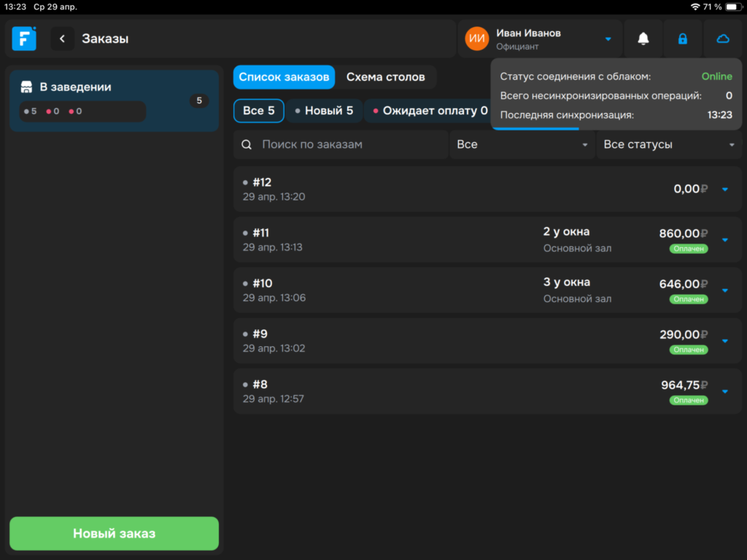Screen dimensions: 747x560
Task: Expand order #11 details arrow
Action: click(x=725, y=240)
